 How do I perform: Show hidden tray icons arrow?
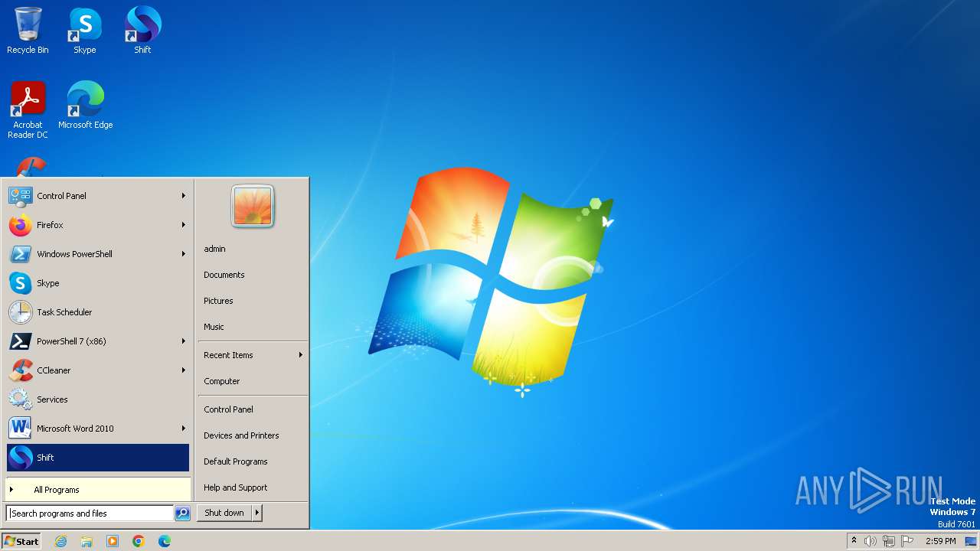pos(854,540)
